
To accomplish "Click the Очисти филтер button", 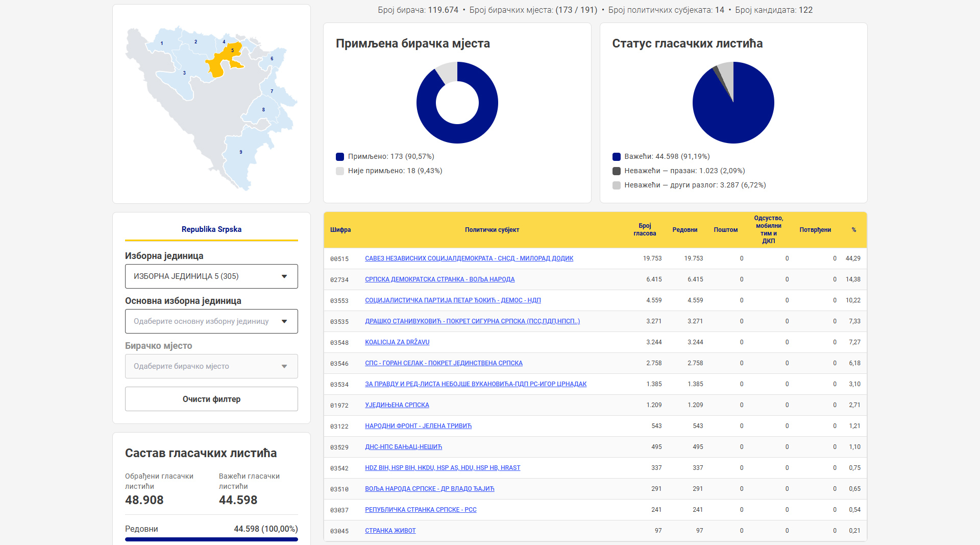I will [x=211, y=399].
